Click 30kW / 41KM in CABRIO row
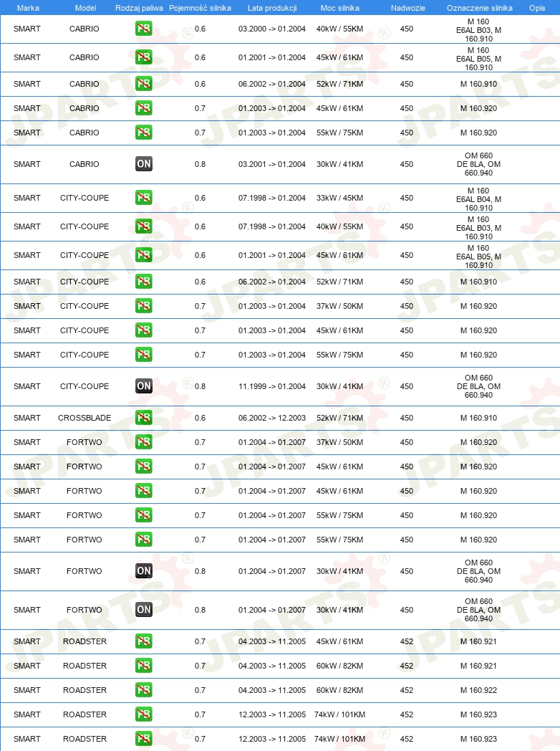 point(340,164)
